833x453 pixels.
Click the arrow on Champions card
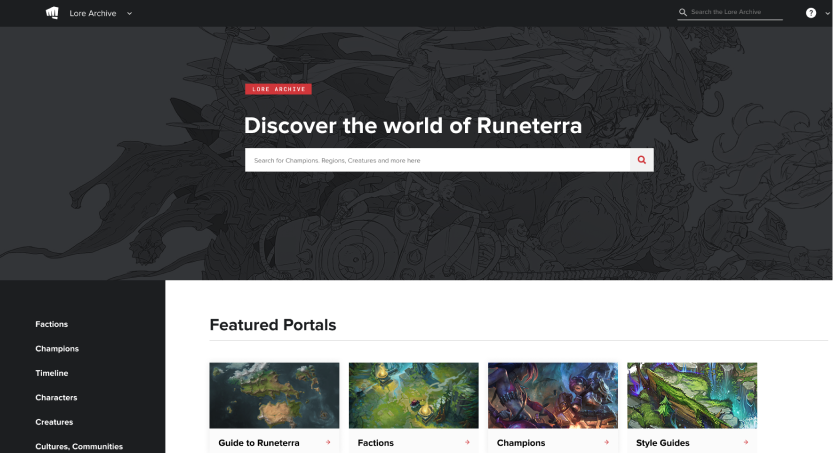click(x=607, y=442)
